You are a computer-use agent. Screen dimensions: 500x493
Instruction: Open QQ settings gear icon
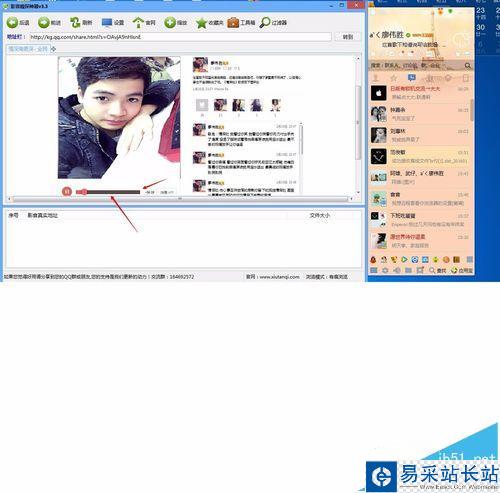pyautogui.click(x=385, y=270)
